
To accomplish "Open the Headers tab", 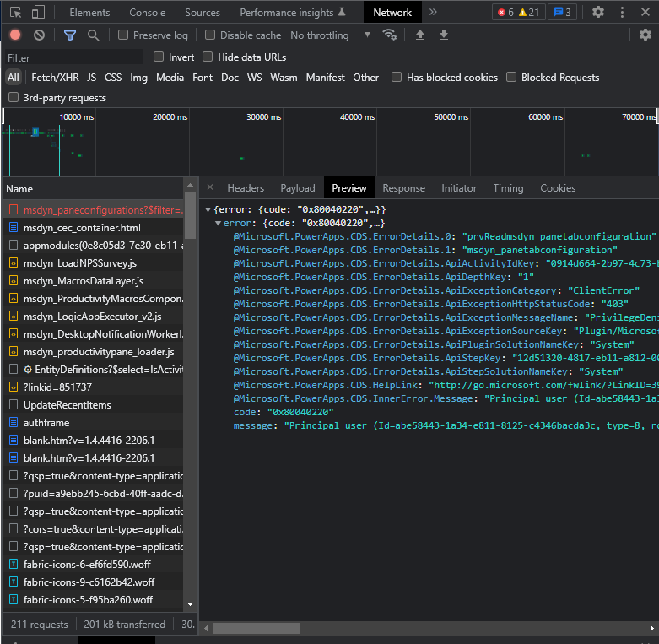I will pyautogui.click(x=246, y=188).
